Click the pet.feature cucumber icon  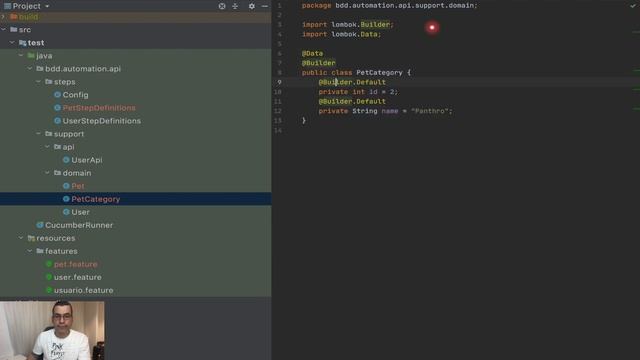(x=49, y=264)
